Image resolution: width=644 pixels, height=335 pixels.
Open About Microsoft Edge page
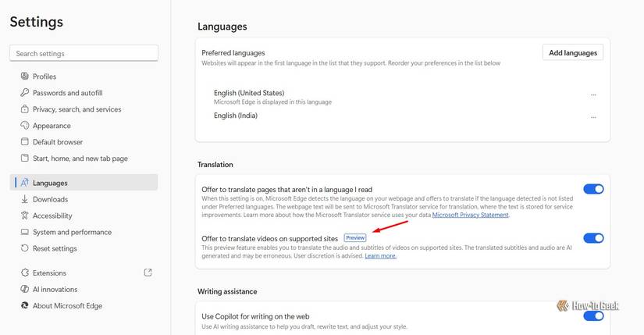tap(84, 305)
